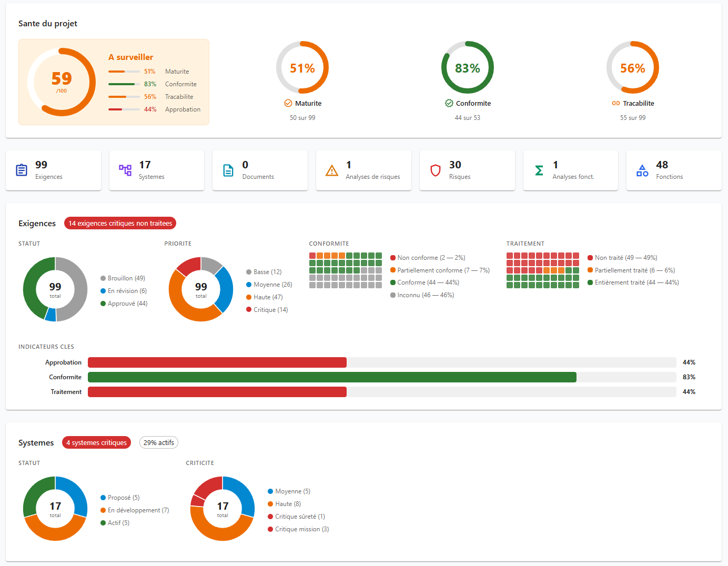Open the Sante du projet panel
The image size is (728, 566).
pyautogui.click(x=48, y=23)
